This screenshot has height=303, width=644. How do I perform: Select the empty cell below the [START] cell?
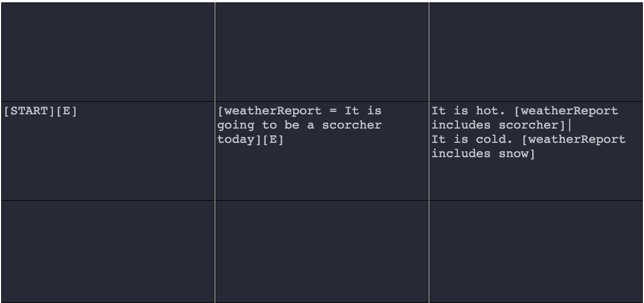click(108, 252)
